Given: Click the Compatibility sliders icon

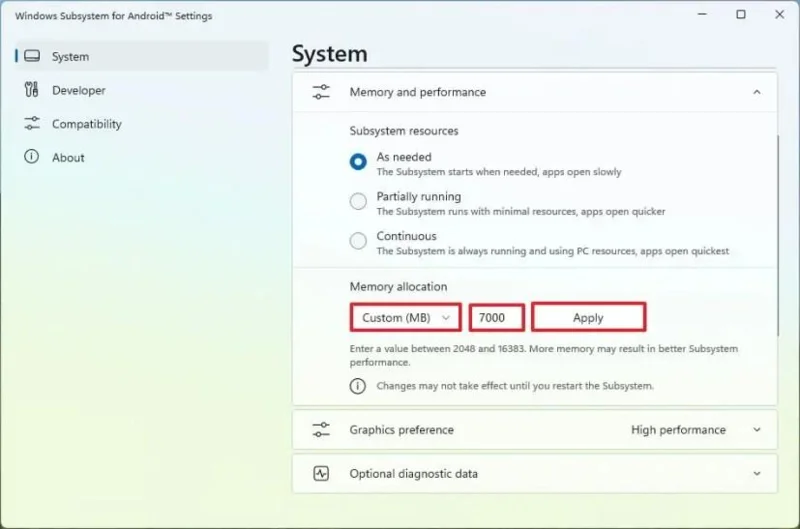Looking at the screenshot, I should [x=32, y=123].
